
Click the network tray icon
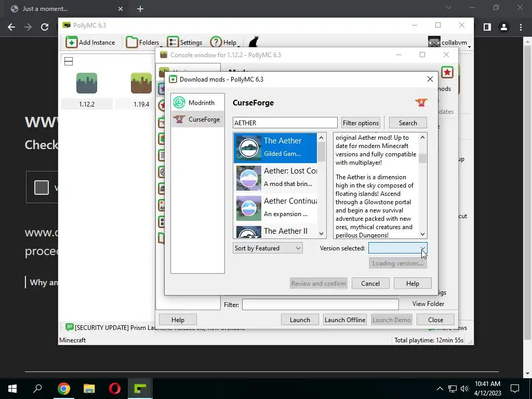453,389
